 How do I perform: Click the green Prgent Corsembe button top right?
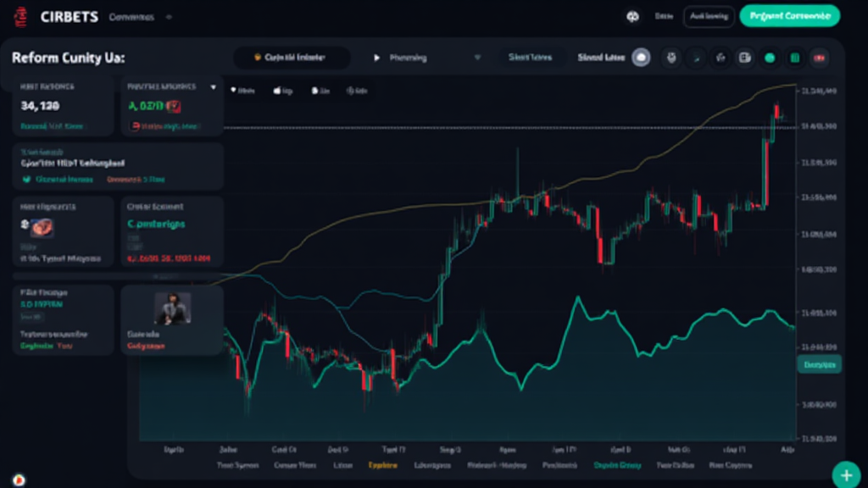tap(791, 15)
